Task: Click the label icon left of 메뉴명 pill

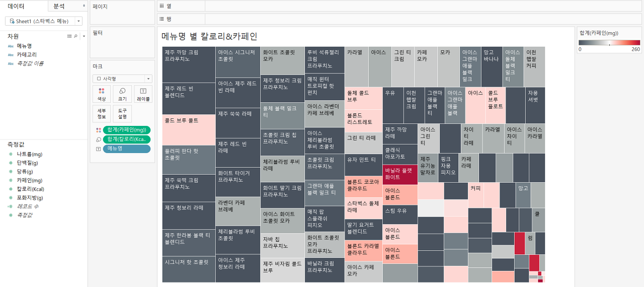Action: tap(98, 149)
